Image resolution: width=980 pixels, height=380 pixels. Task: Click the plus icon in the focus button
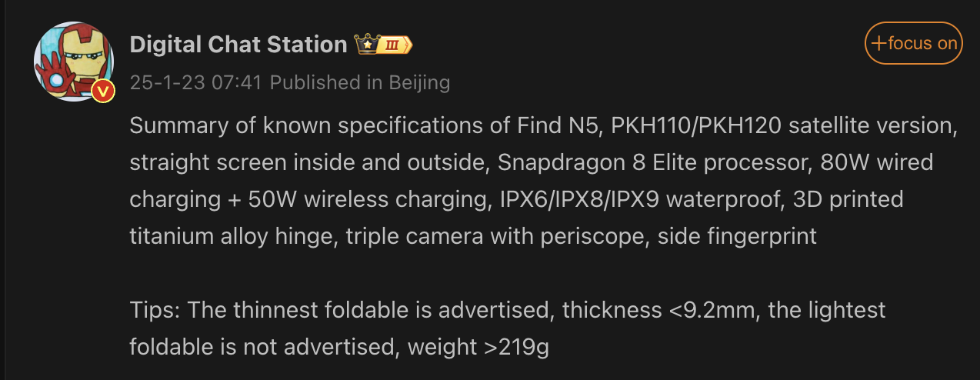click(878, 43)
